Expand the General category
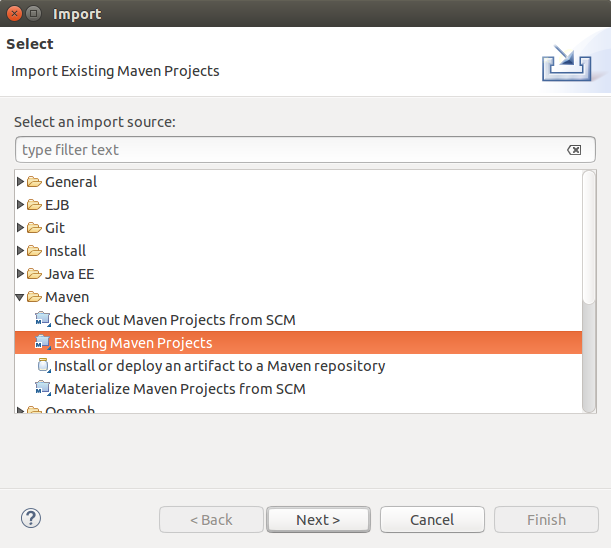The width and height of the screenshot is (611, 548). tap(20, 182)
